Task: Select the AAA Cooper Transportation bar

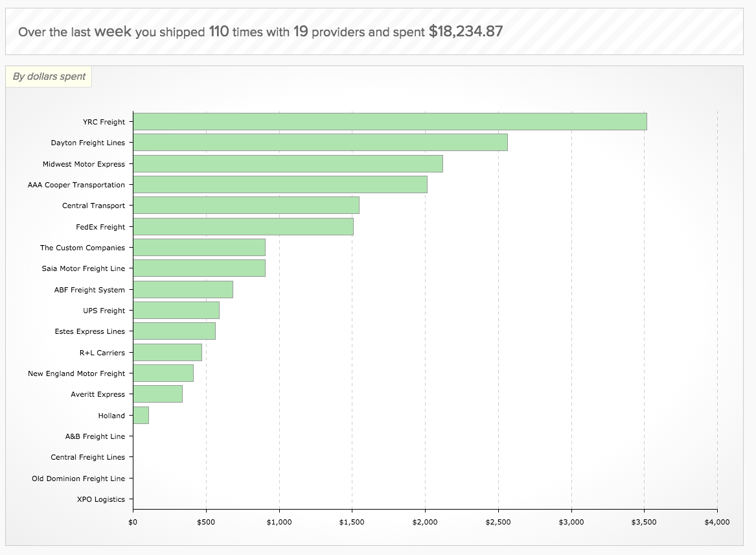Action: (x=281, y=184)
